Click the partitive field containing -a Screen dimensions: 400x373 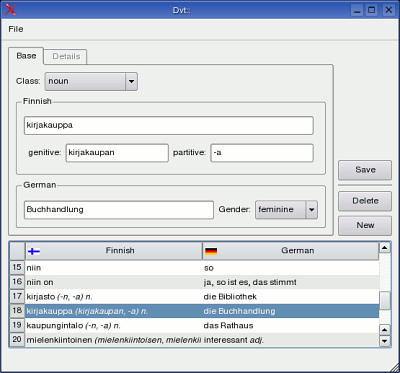coord(262,153)
